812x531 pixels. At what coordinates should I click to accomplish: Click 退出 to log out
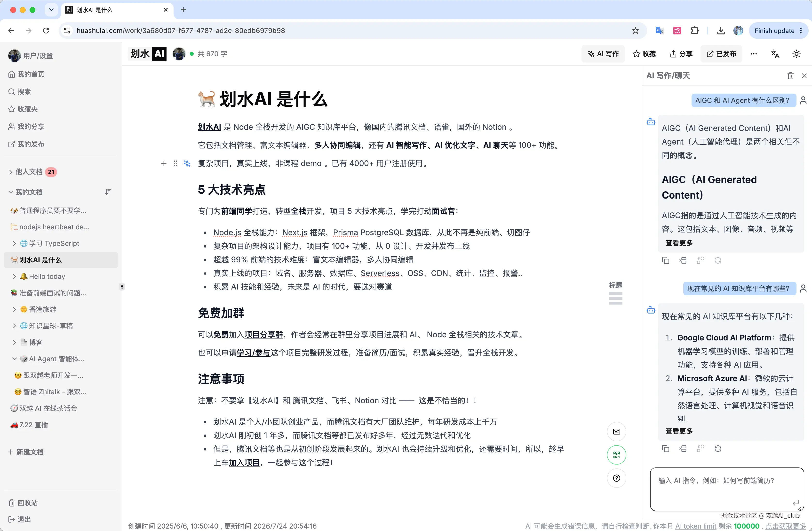pyautogui.click(x=20, y=519)
